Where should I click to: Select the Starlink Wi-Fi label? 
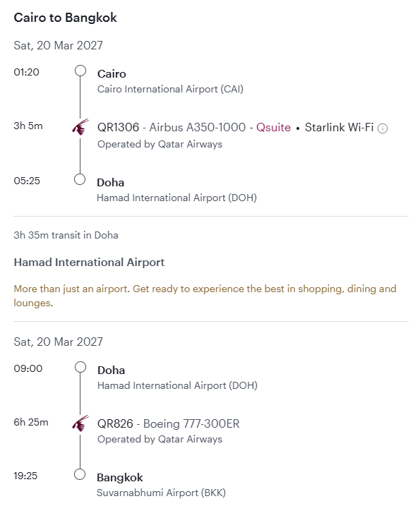tap(339, 127)
